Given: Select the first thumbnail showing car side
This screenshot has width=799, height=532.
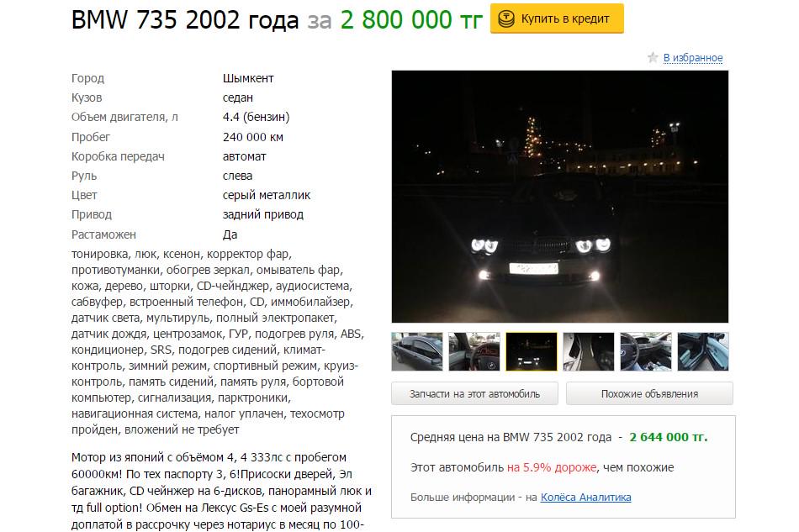Looking at the screenshot, I should 417,351.
